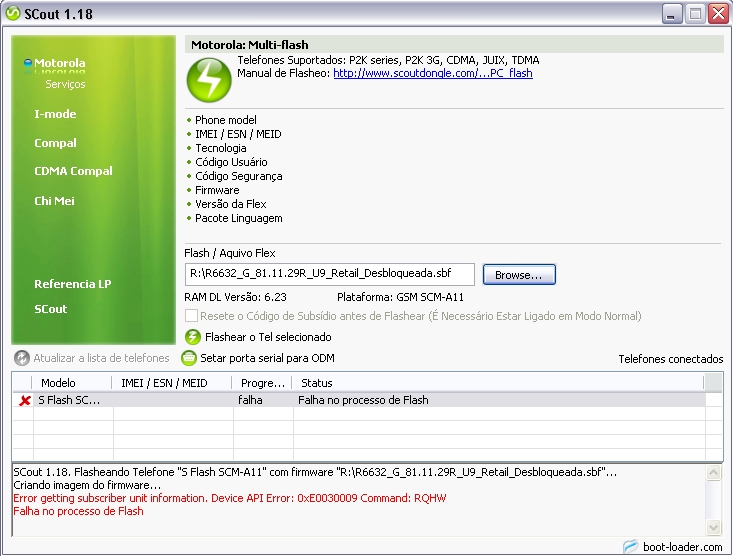Sort by the Modelo column header
The height and width of the screenshot is (556, 733).
[x=72, y=383]
